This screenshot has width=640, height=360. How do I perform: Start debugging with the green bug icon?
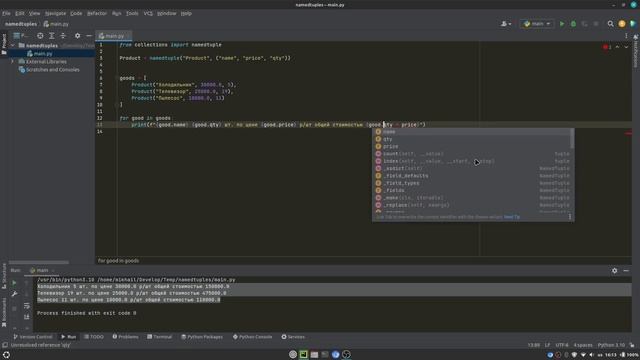[x=573, y=24]
